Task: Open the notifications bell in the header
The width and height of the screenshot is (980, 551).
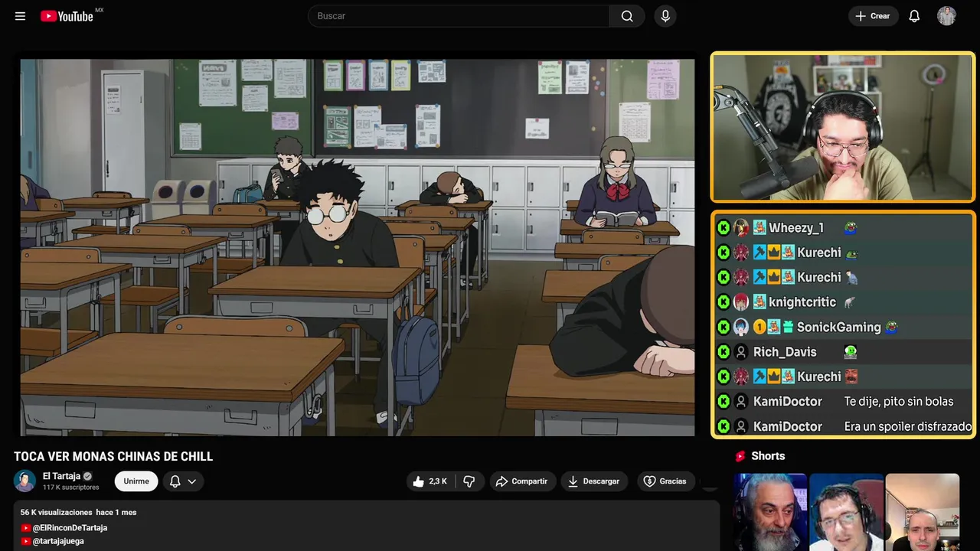Action: tap(914, 16)
